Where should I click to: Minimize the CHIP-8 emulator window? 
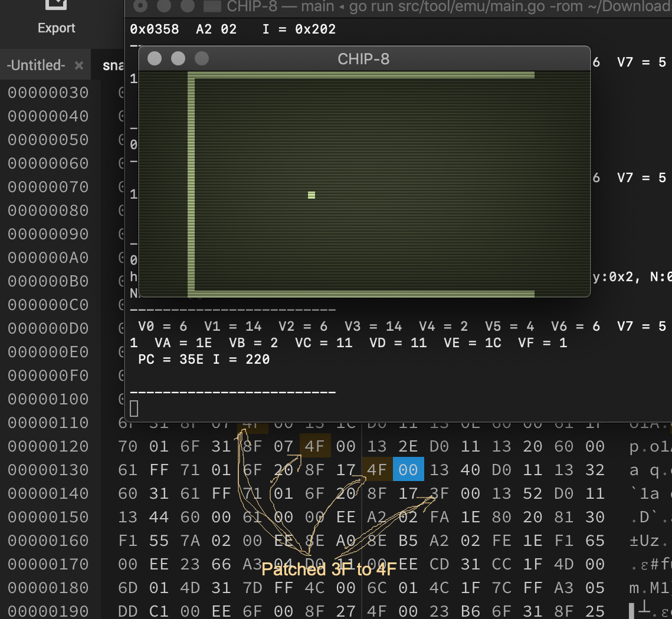click(178, 58)
